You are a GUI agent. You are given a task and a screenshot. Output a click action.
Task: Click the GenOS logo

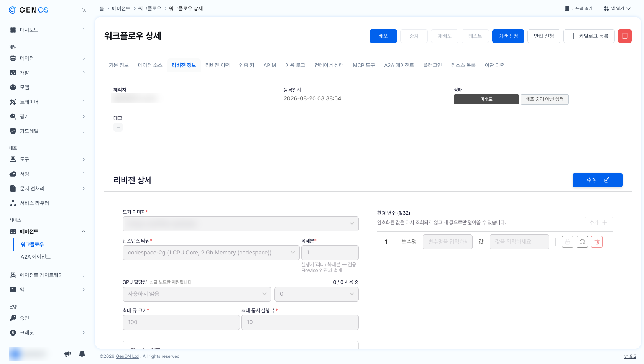click(29, 10)
